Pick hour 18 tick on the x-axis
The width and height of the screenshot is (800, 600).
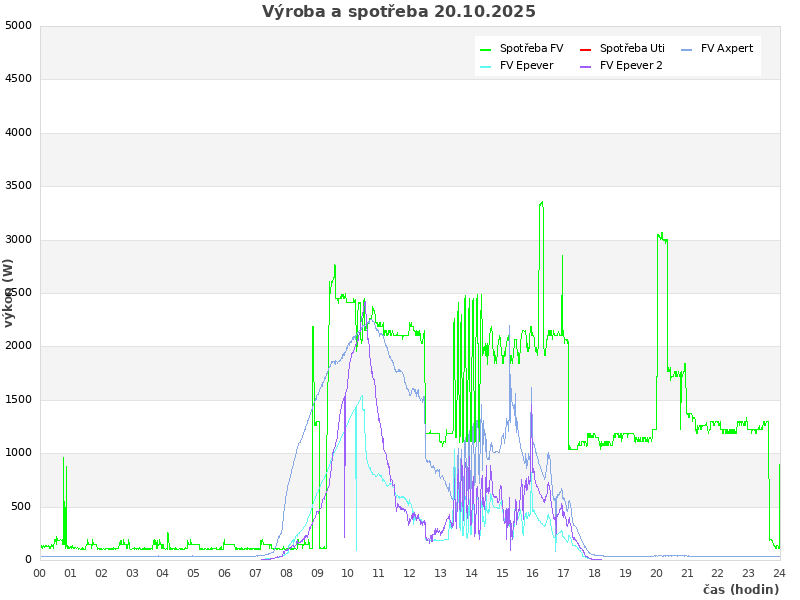tap(595, 573)
